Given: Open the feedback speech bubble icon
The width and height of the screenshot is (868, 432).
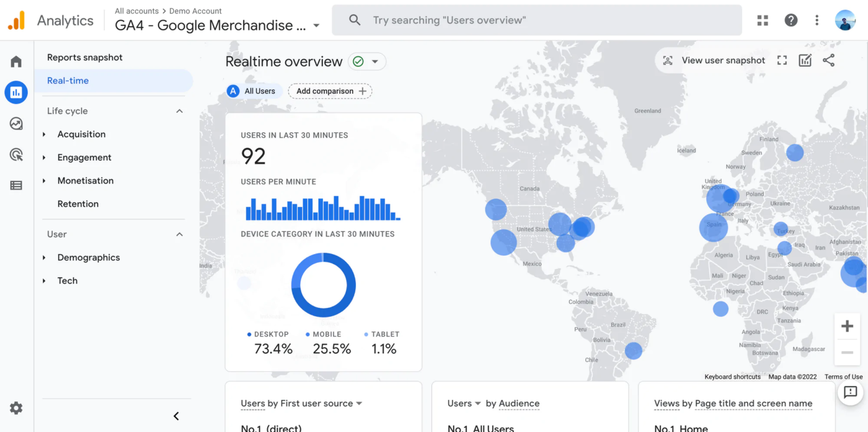Looking at the screenshot, I should [850, 392].
